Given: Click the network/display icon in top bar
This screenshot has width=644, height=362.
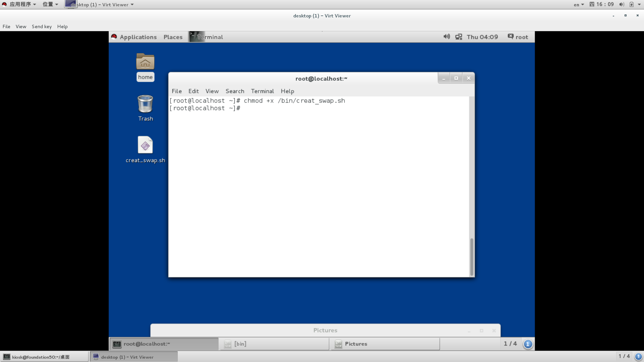Looking at the screenshot, I should 459,37.
